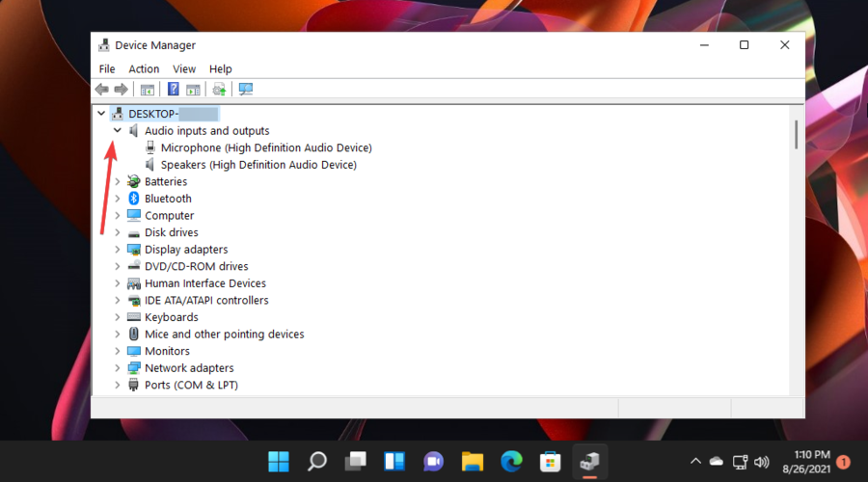The height and width of the screenshot is (482, 868).
Task: Expand the Monitors chevron
Action: pyautogui.click(x=118, y=351)
